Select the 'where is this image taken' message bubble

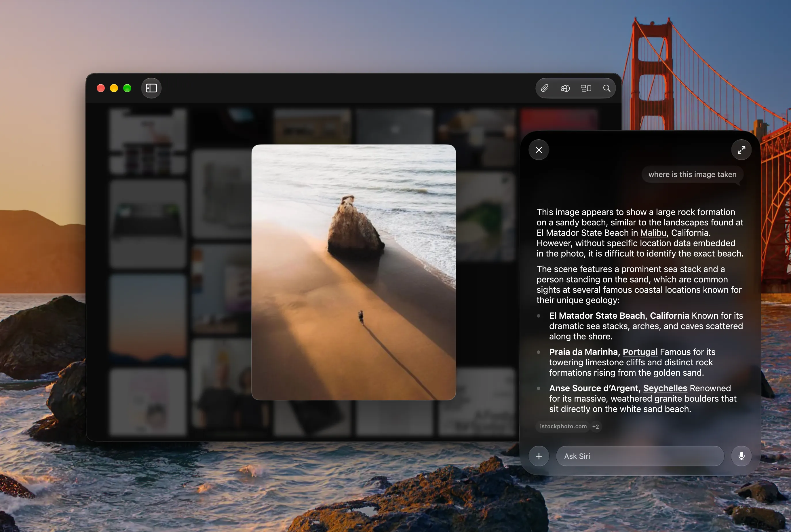tap(692, 174)
